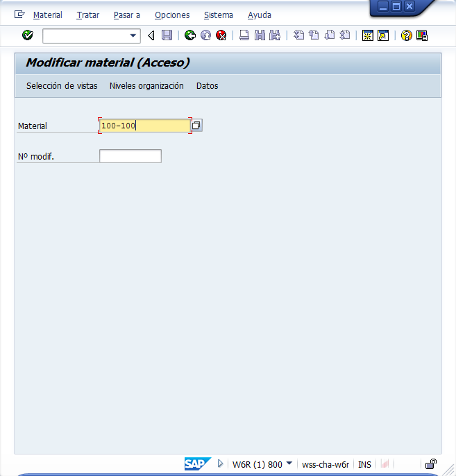This screenshot has height=476, width=456.
Task: Click the Print icon
Action: click(244, 35)
